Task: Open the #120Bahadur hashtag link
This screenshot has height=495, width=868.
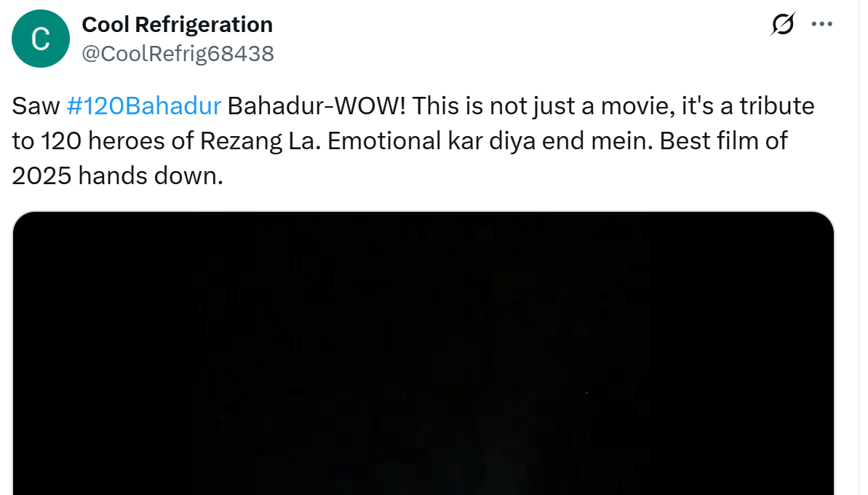Action: 144,106
